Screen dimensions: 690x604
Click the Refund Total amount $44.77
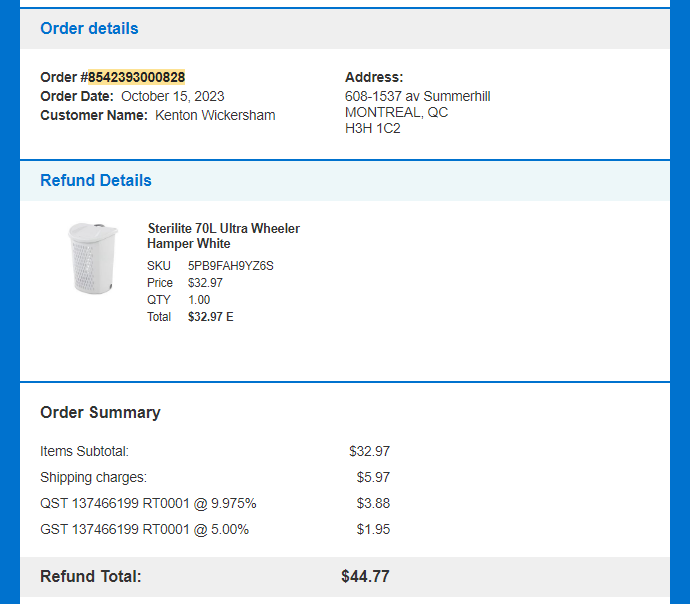point(366,576)
